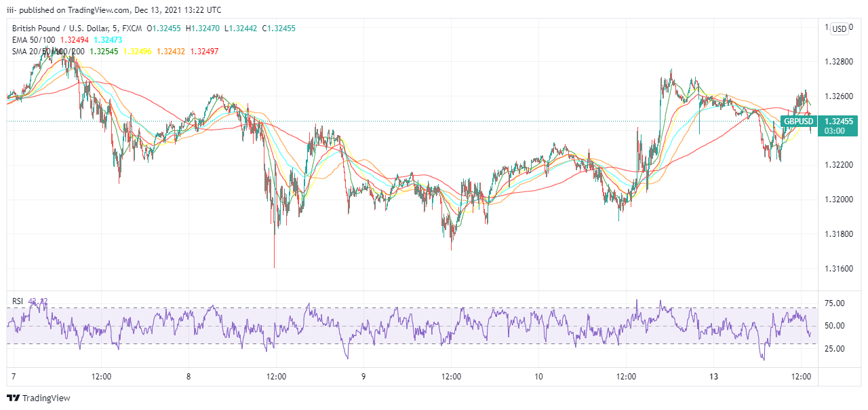Screen dimensions: 868x410
Task: Click the date label 13 on the time axis
Action: [x=714, y=377]
